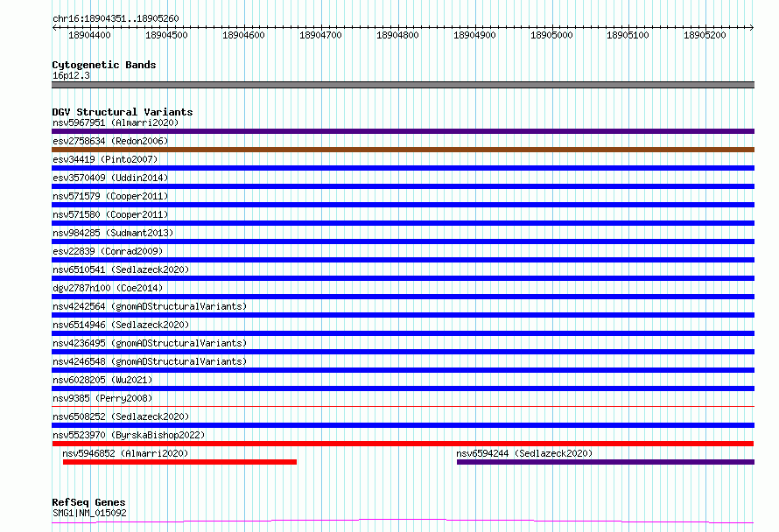Click ruler position 18904400
This screenshot has width=779, height=532.
click(x=89, y=35)
